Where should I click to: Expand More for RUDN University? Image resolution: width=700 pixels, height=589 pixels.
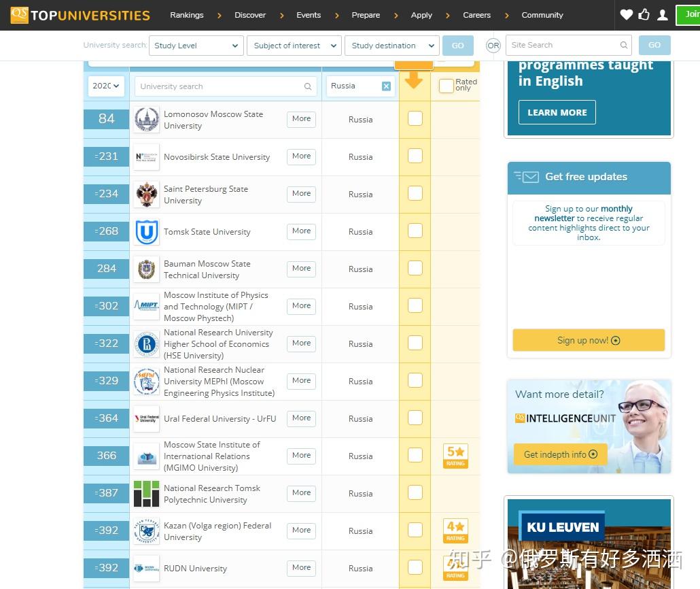point(301,568)
